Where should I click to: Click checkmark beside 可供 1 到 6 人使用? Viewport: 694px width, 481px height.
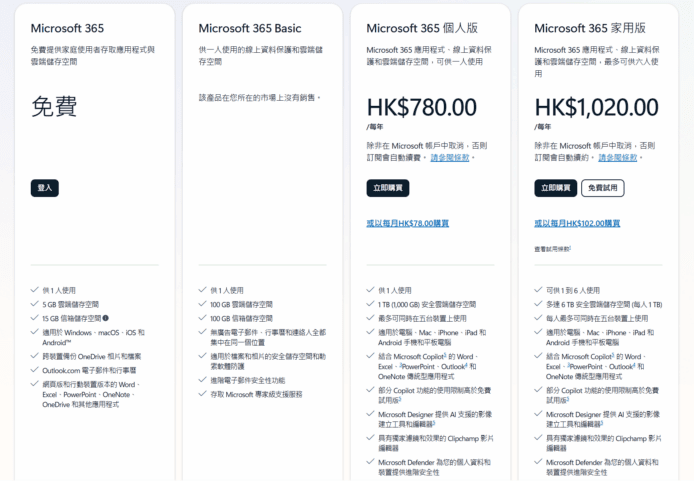point(538,291)
